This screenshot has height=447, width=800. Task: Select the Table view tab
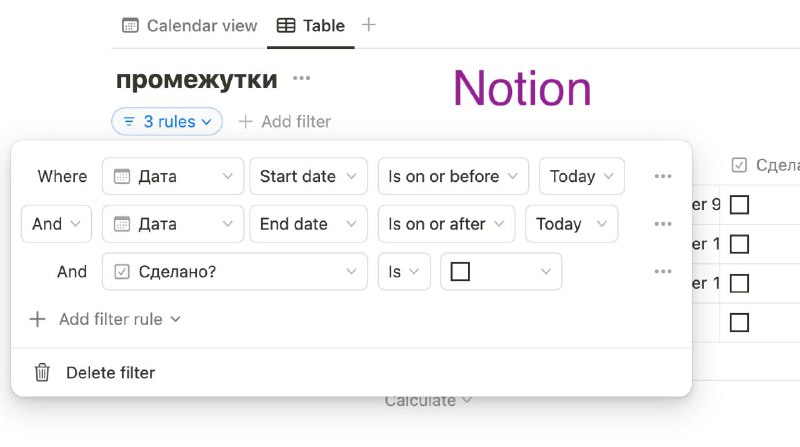point(311,26)
